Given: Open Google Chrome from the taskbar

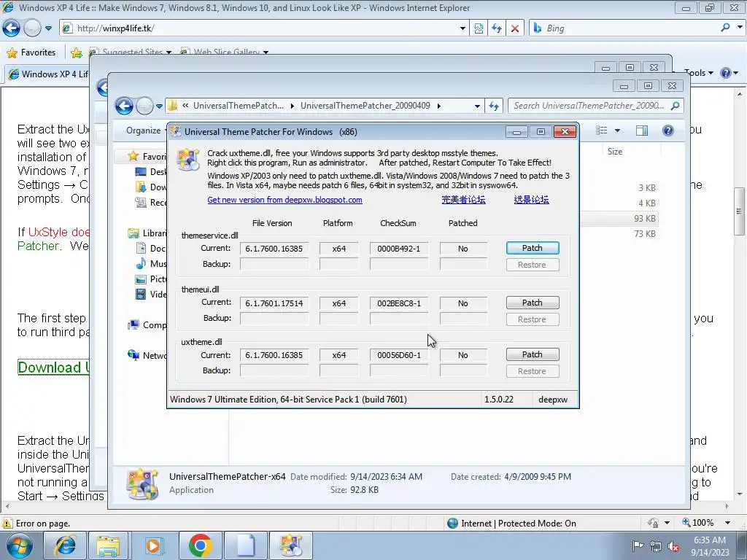Looking at the screenshot, I should tap(200, 545).
